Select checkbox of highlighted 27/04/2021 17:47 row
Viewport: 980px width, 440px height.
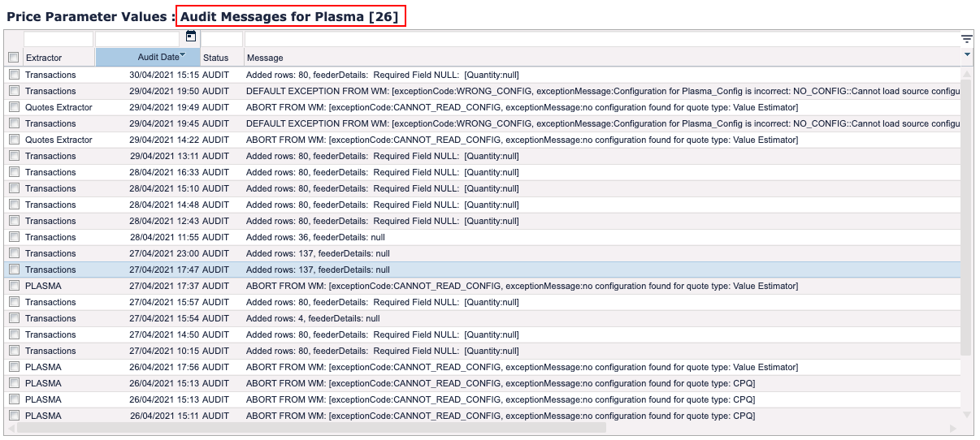[14, 270]
